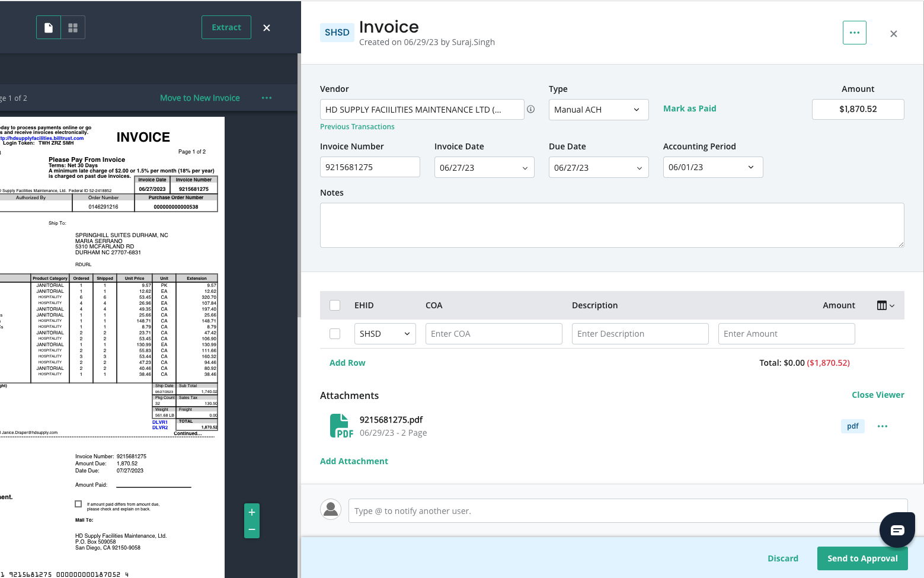924x578 pixels.
Task: Click Send to Approval button
Action: pos(862,558)
